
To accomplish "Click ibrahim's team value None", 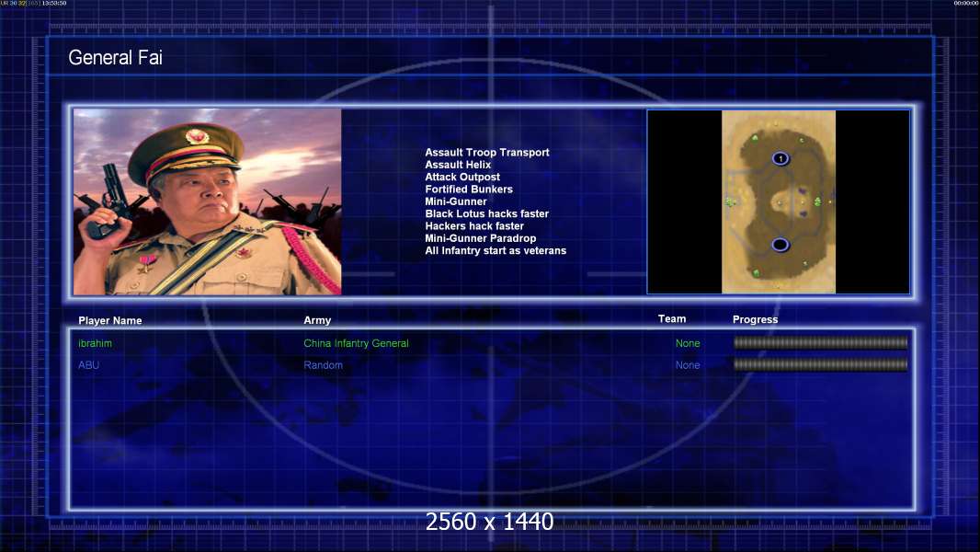I will coord(688,343).
